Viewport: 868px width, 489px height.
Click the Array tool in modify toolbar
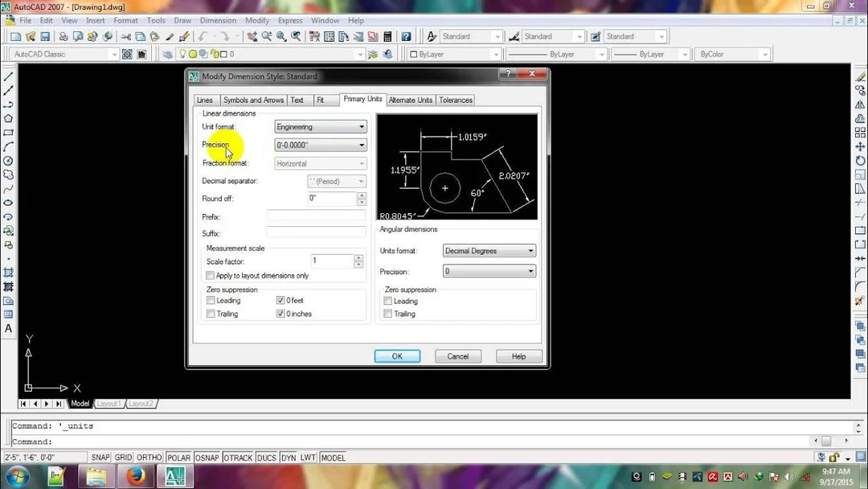pyautogui.click(x=860, y=133)
